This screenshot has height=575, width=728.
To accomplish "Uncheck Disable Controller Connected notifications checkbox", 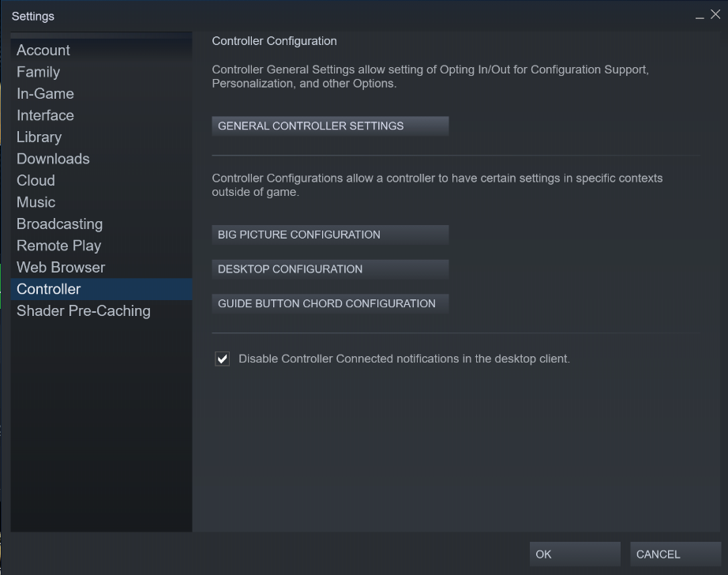I will coord(223,359).
